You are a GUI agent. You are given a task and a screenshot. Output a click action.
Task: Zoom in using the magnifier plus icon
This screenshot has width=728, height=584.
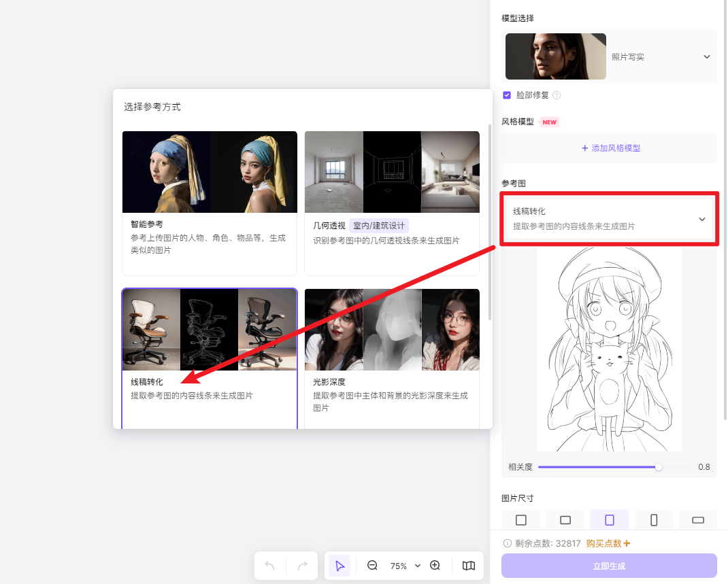(x=435, y=565)
